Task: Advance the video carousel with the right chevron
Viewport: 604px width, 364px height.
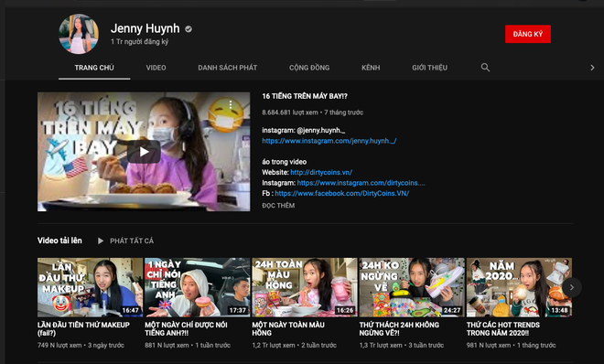Action: point(572,287)
